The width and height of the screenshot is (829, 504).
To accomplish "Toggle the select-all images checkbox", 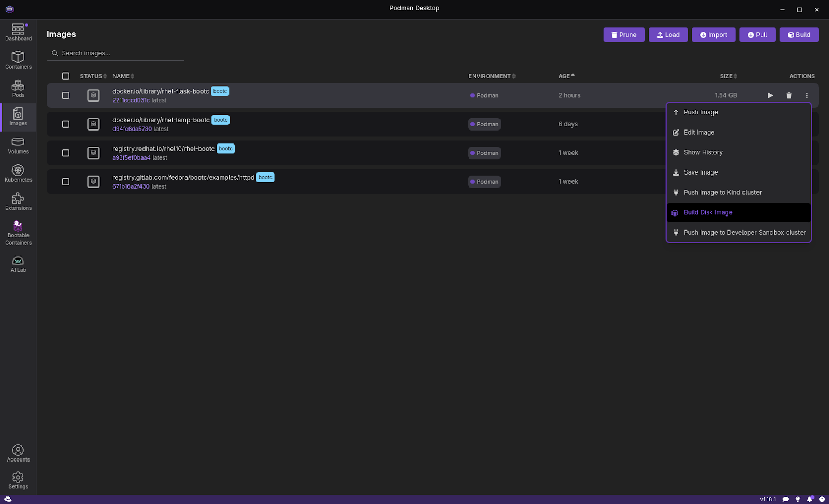I will click(x=66, y=76).
